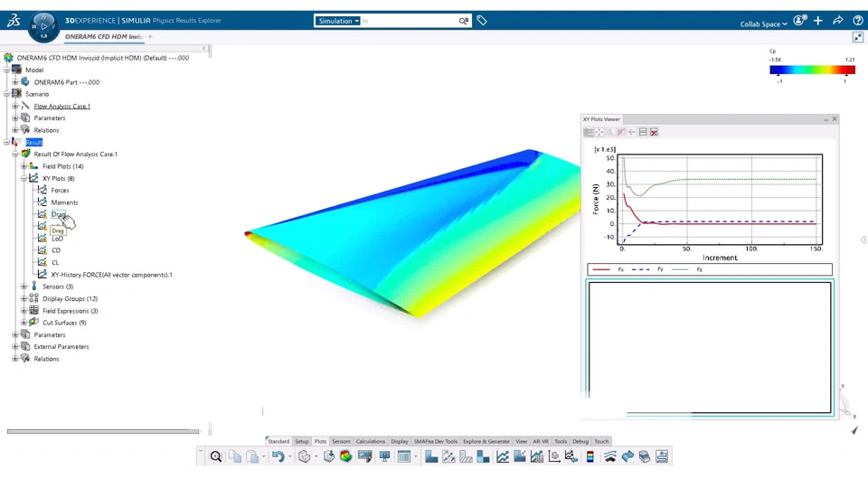Click the paste icon in bottom toolbar
Image resolution: width=868 pixels, height=488 pixels.
252,456
